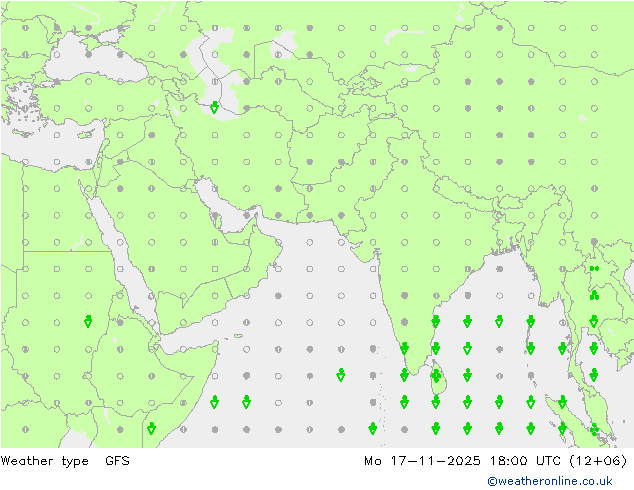Select the green rain symbol over the Caspian Sea
The image size is (634, 490).
pos(215,108)
